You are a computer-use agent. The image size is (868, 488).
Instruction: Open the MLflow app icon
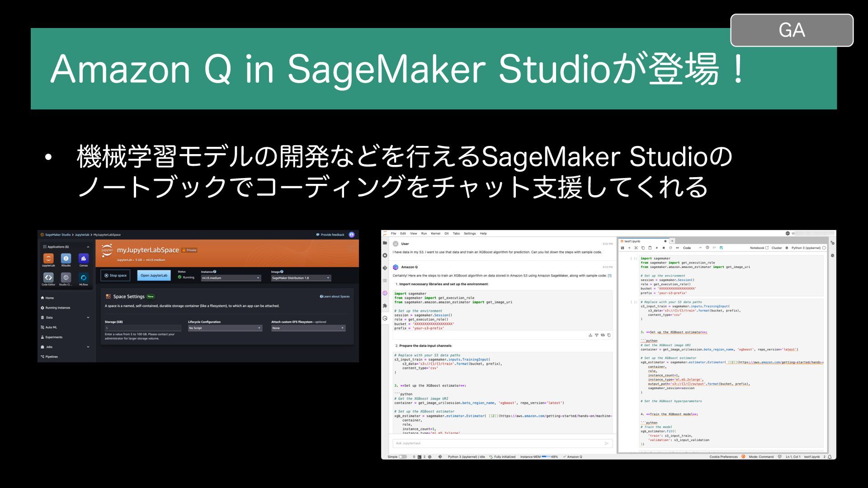click(x=84, y=277)
